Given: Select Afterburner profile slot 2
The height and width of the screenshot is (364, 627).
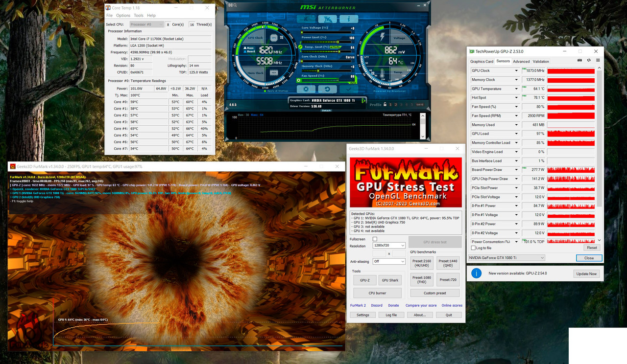Looking at the screenshot, I should tap(396, 105).
